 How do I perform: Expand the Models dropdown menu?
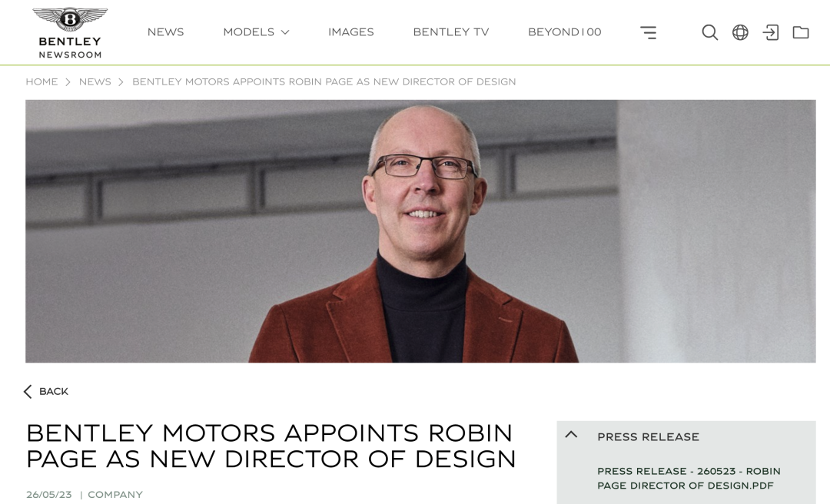tap(256, 31)
